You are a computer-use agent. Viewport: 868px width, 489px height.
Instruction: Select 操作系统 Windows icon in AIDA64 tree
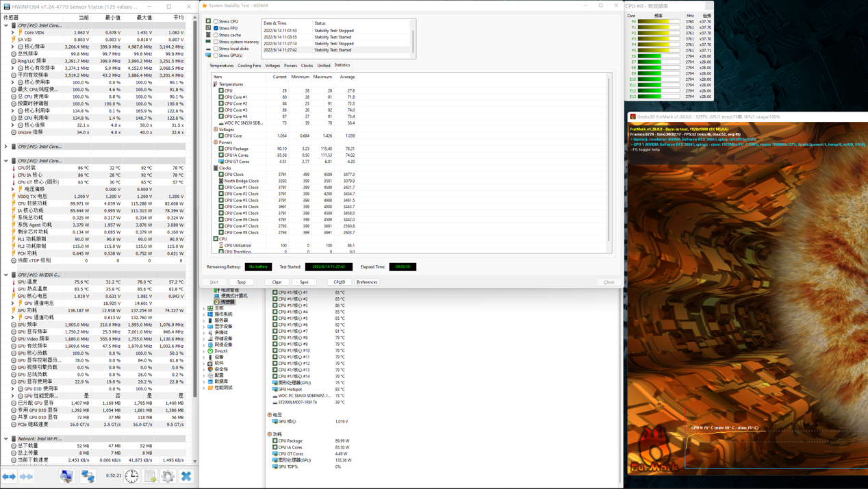(x=210, y=314)
